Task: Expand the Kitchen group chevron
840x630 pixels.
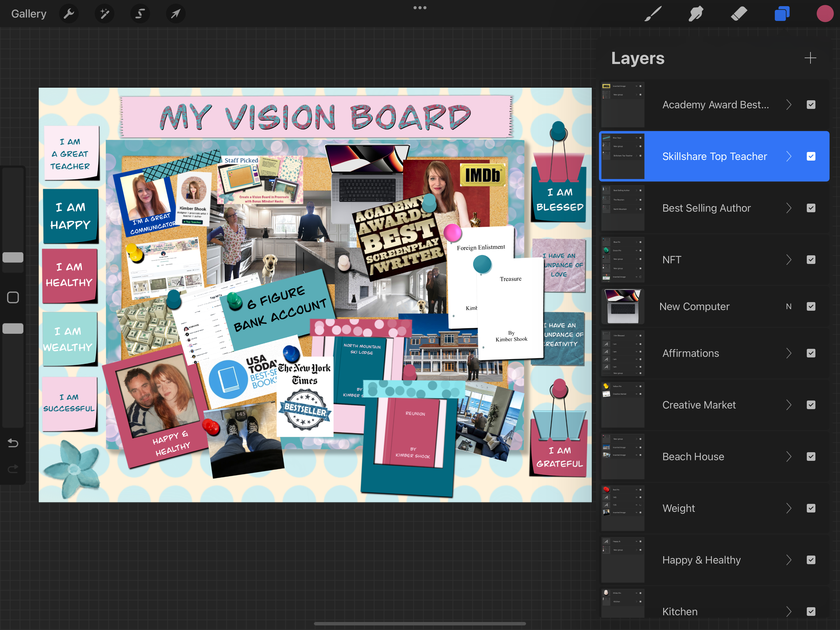Action: (789, 611)
